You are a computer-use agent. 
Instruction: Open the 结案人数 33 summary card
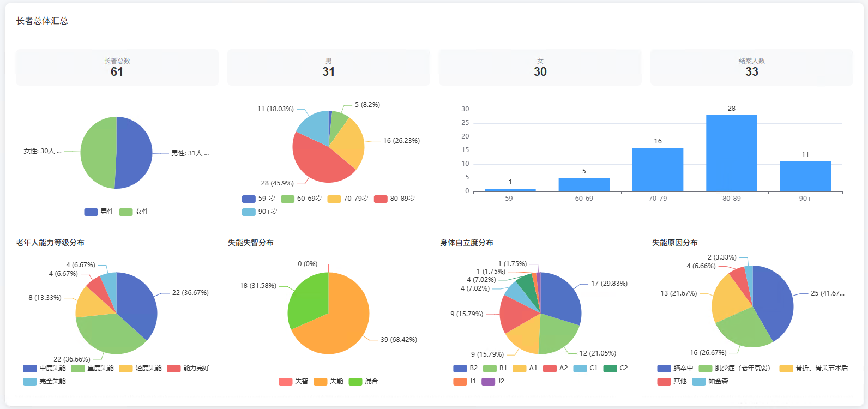(x=752, y=68)
